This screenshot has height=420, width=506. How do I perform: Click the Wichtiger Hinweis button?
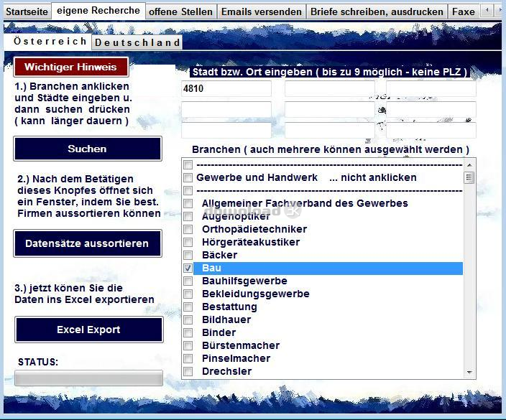(x=70, y=67)
